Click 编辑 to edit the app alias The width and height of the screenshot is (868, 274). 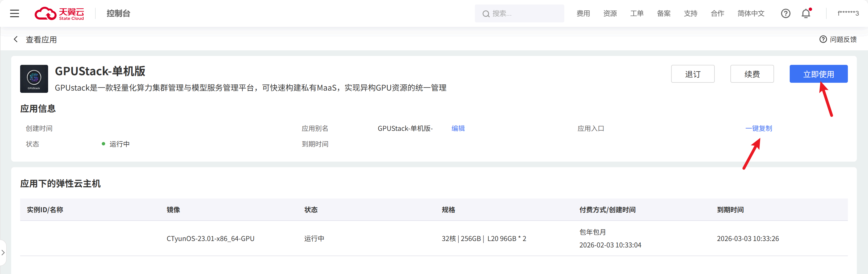(x=458, y=128)
